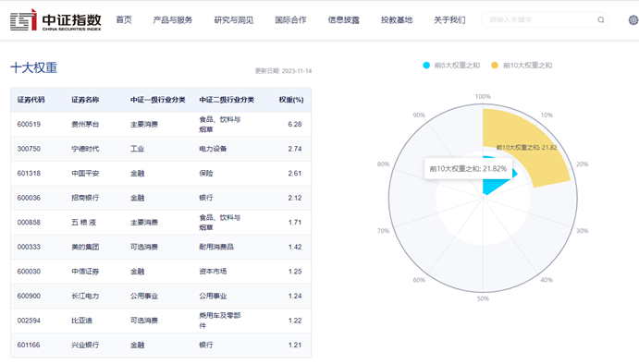Select the 中国平安 name cell
This screenshot has width=639, height=364.
point(85,173)
